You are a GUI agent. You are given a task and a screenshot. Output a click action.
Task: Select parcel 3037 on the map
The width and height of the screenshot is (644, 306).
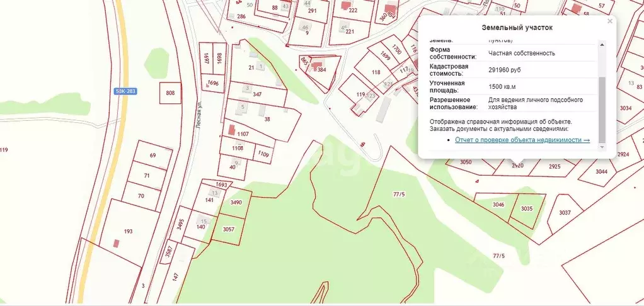pyautogui.click(x=564, y=213)
